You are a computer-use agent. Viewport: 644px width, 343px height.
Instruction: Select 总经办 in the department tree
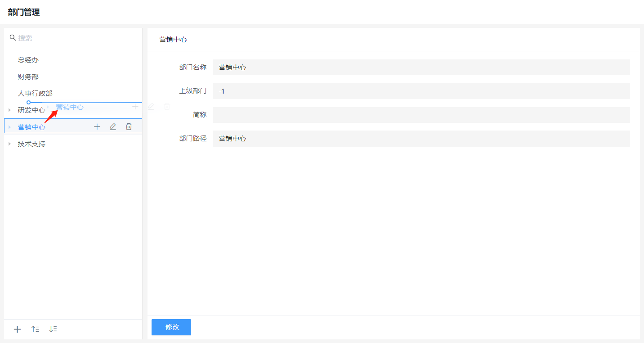coord(28,60)
